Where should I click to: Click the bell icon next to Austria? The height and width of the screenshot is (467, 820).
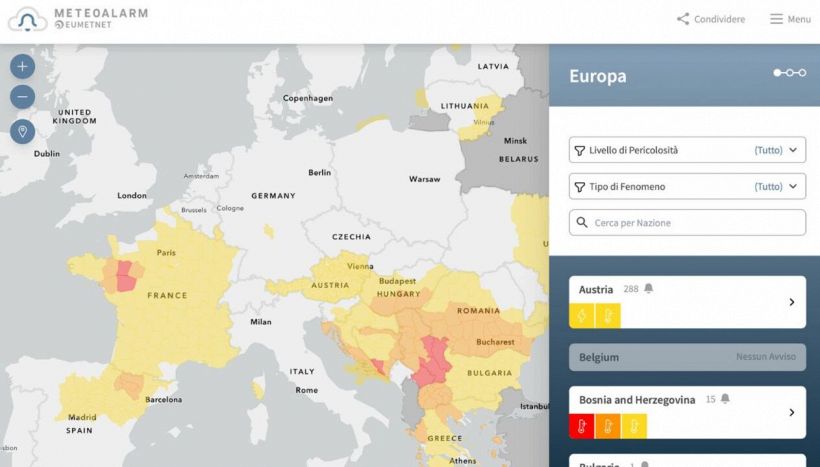[x=648, y=289]
